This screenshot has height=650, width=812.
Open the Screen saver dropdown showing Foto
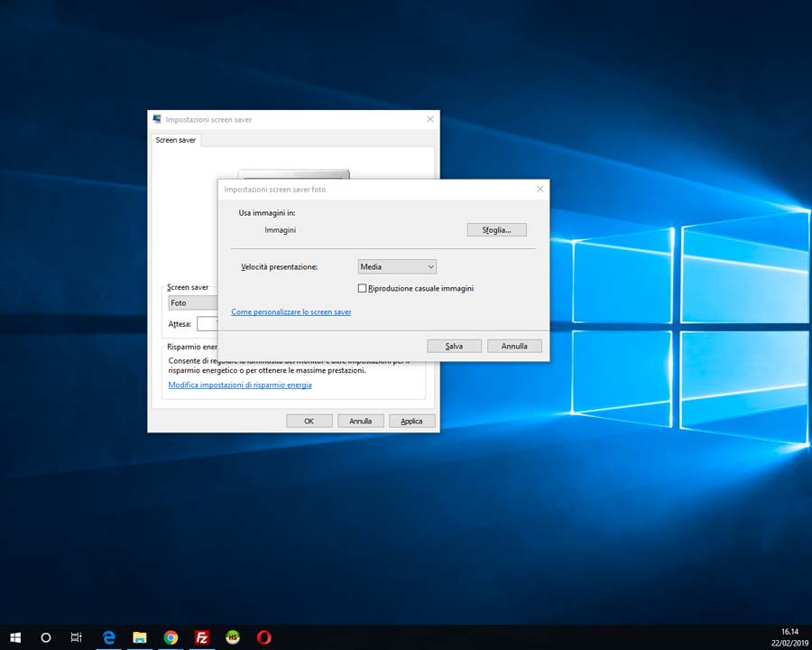[193, 302]
